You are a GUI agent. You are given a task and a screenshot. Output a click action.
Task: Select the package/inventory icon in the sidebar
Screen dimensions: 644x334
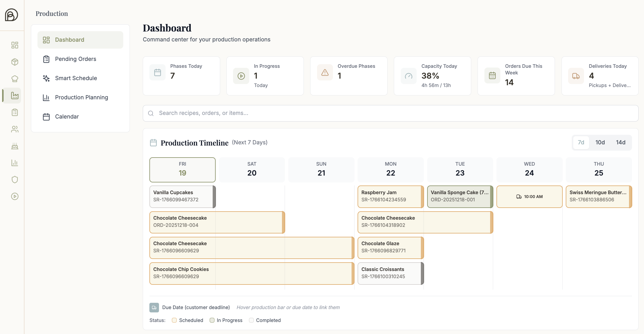point(14,62)
